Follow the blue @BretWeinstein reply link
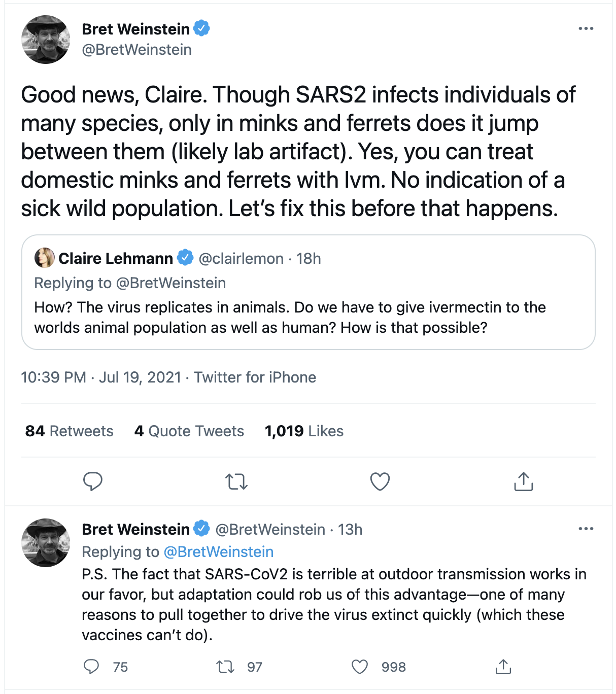This screenshot has height=694, width=616. coord(219,552)
